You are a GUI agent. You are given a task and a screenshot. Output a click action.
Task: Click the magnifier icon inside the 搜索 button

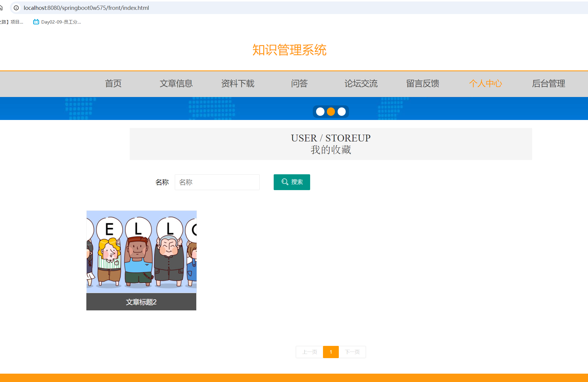pos(284,182)
